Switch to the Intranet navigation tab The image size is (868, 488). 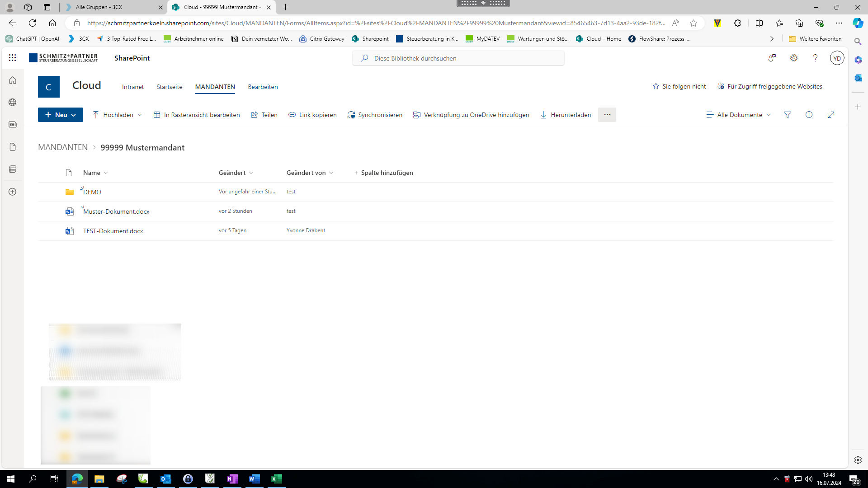click(133, 87)
